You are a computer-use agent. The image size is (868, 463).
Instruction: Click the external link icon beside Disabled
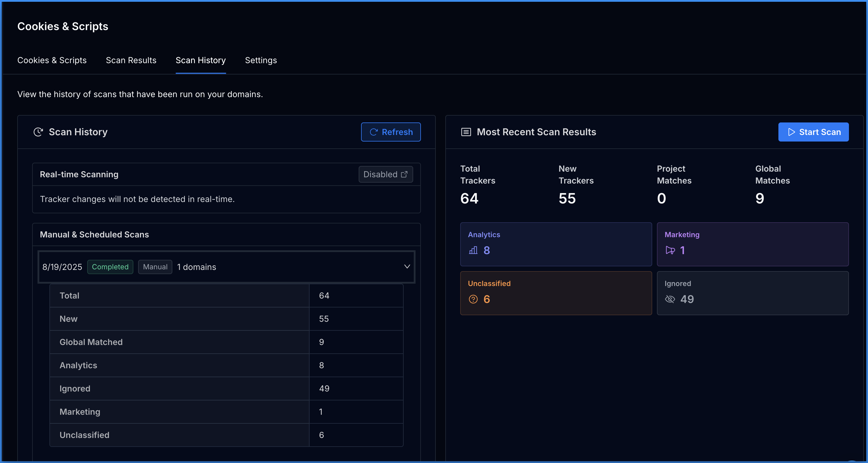coord(404,174)
